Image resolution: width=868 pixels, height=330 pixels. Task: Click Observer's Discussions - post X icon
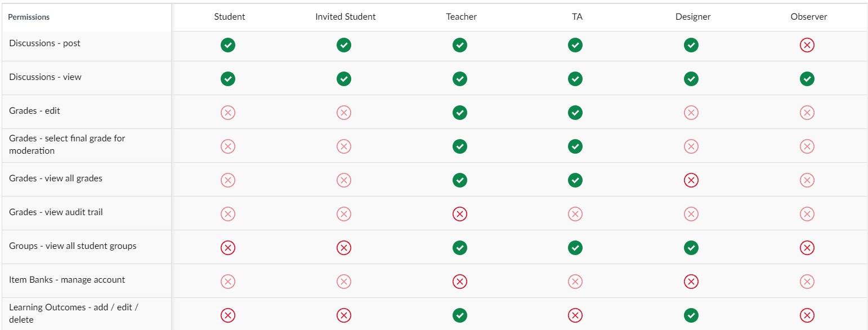coord(807,45)
